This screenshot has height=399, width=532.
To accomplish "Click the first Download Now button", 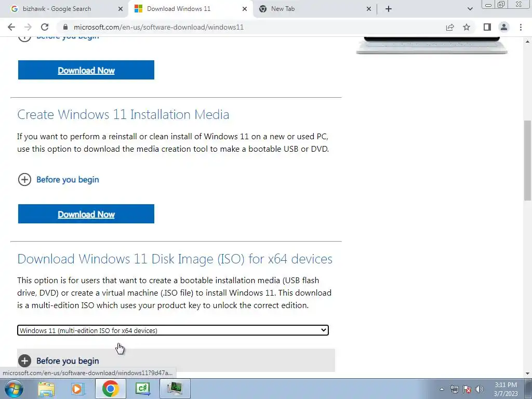I will coord(86,70).
